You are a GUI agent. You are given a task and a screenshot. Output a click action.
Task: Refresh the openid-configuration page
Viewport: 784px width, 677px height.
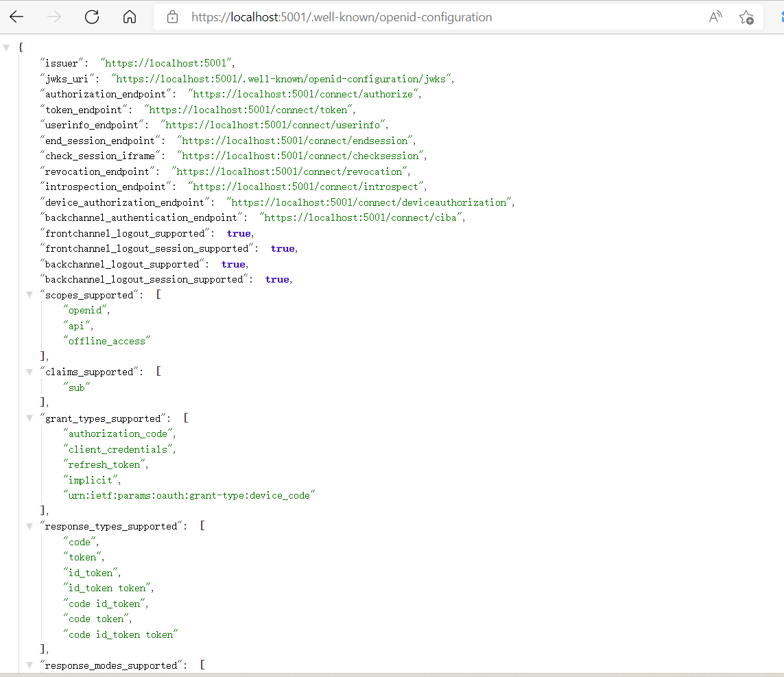[91, 16]
